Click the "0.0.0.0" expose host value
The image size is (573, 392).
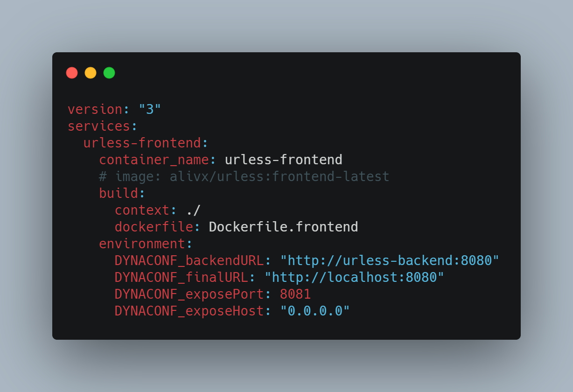point(315,311)
